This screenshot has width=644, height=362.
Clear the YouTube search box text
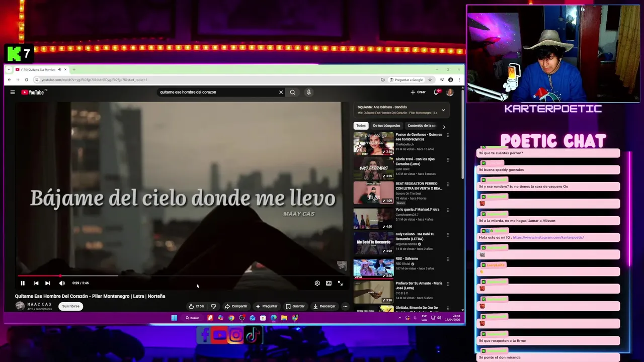tap(281, 92)
